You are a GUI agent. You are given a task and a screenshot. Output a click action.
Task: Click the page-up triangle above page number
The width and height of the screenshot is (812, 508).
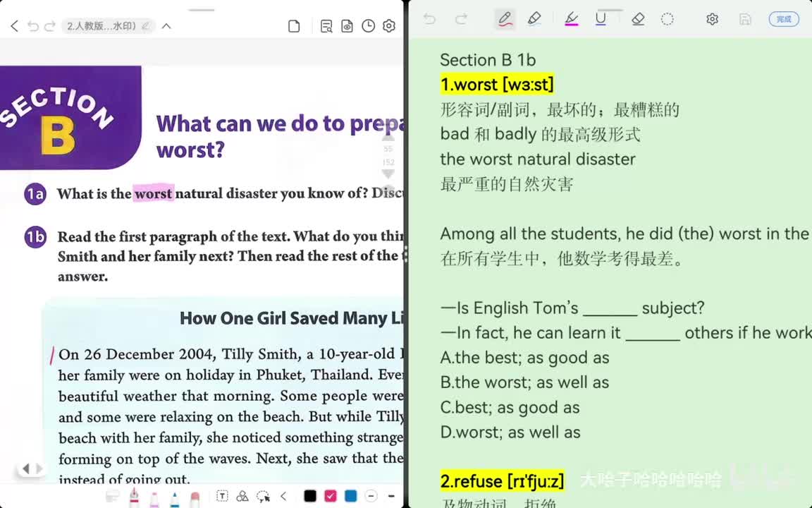(x=388, y=138)
